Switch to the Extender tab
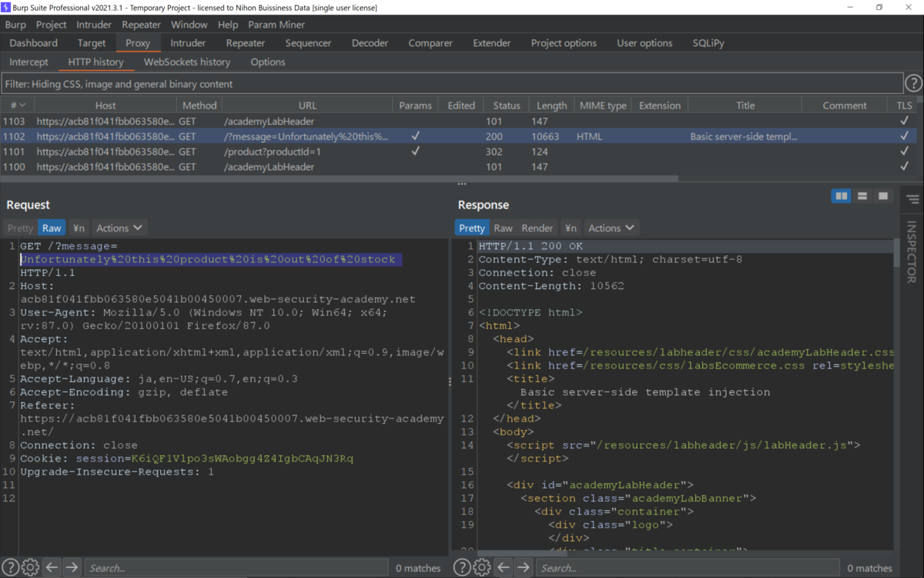This screenshot has width=924, height=578. pyautogui.click(x=492, y=43)
